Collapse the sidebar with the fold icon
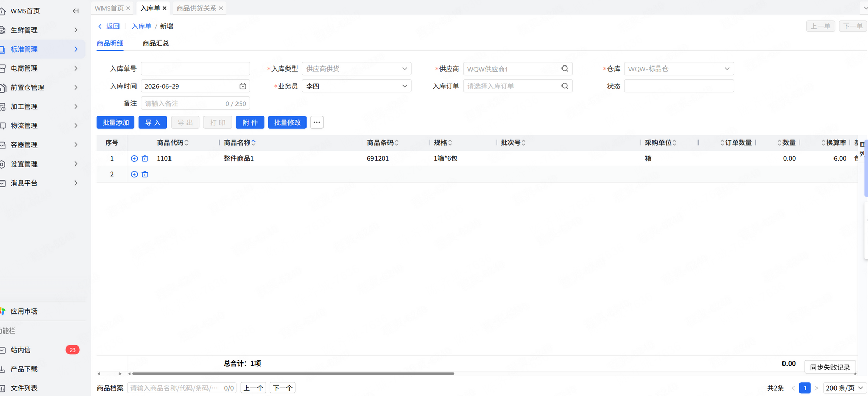 (x=76, y=11)
